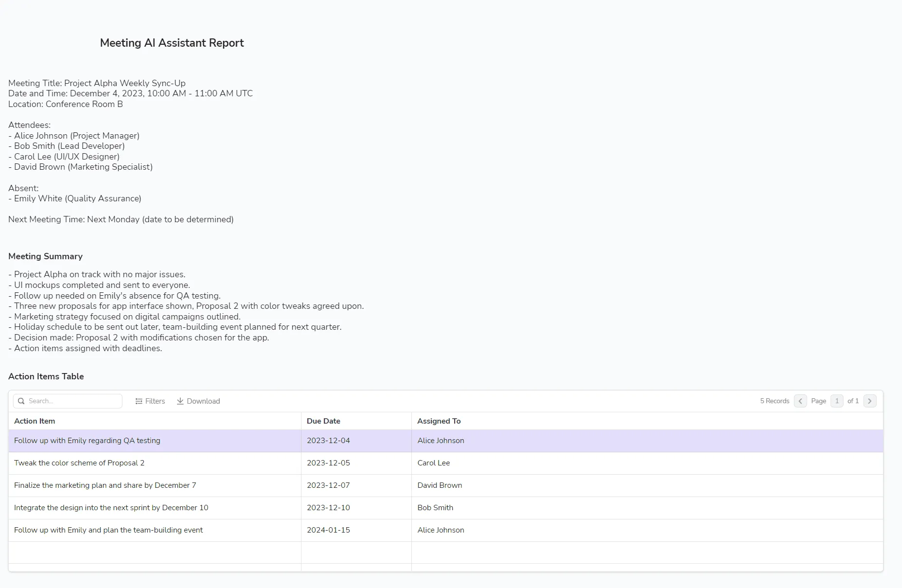902x588 pixels.
Task: Go to the next page using the right chevron
Action: (870, 401)
